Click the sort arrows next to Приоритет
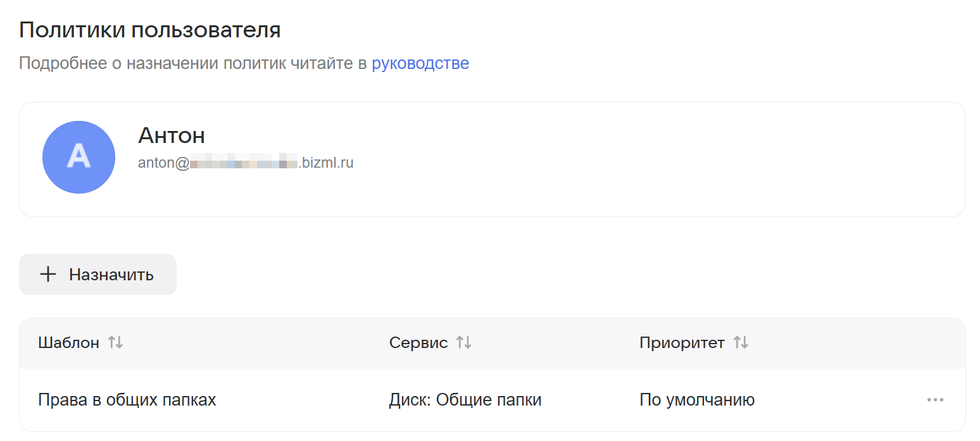This screenshot has width=980, height=441. 741,343
